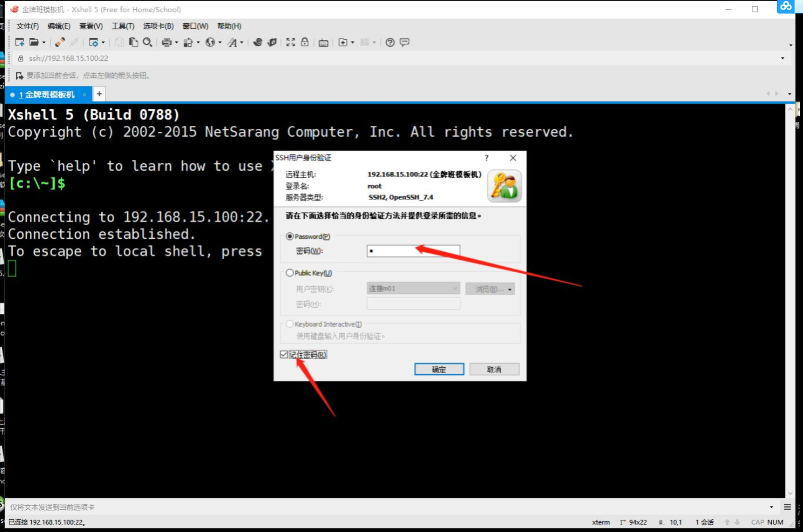Image resolution: width=803 pixels, height=532 pixels.
Task: Uncheck the 记住密码(R) checkbox
Action: click(284, 354)
